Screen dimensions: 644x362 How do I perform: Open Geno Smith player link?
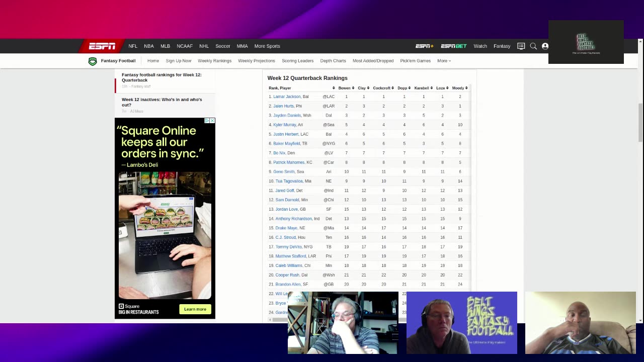(x=284, y=172)
